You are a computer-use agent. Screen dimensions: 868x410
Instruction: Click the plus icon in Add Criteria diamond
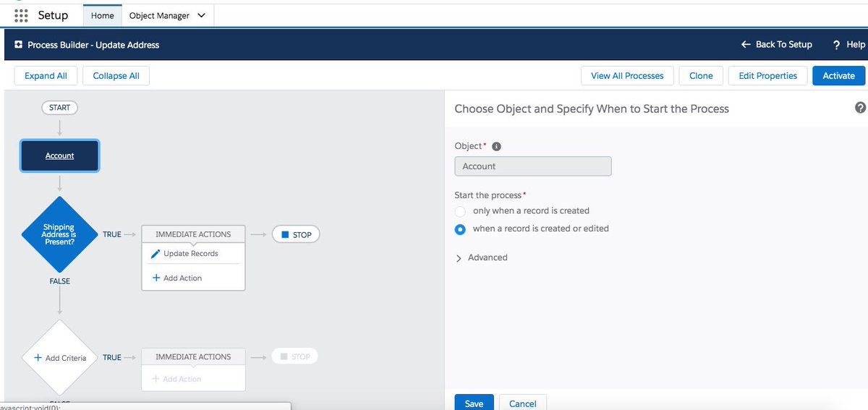(38, 358)
